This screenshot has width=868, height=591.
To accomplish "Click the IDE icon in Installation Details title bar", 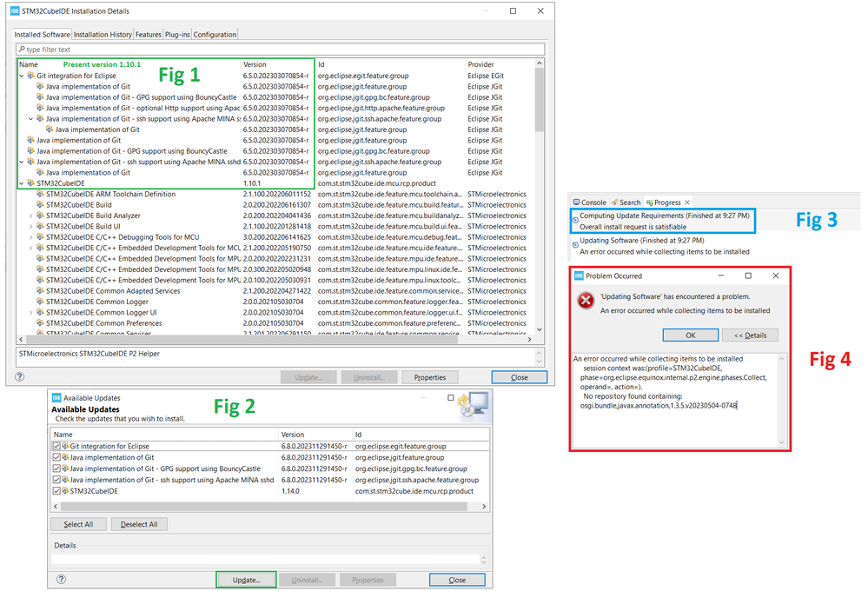I will tap(15, 11).
